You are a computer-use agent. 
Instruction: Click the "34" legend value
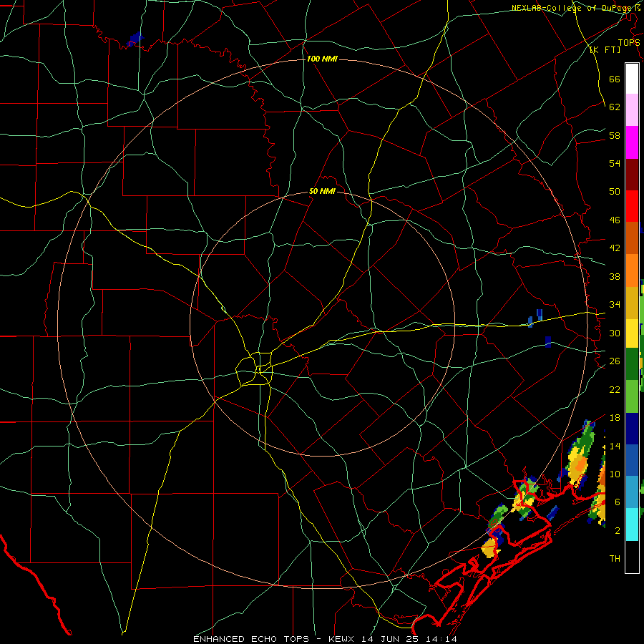[615, 305]
